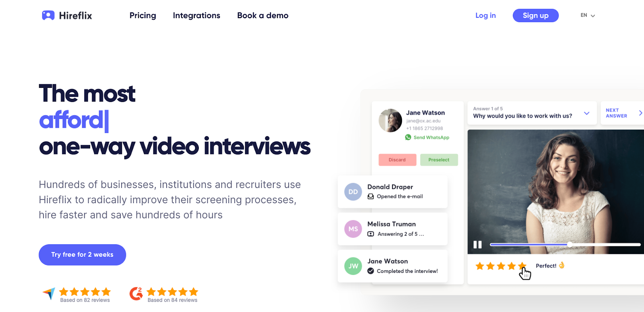Click the video answering icon for Melissa Truman
This screenshot has height=312, width=644.
tap(371, 234)
